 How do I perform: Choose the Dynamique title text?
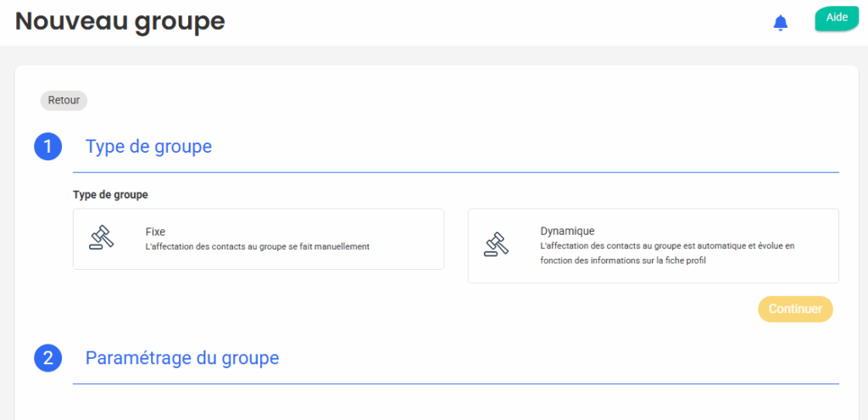(567, 231)
